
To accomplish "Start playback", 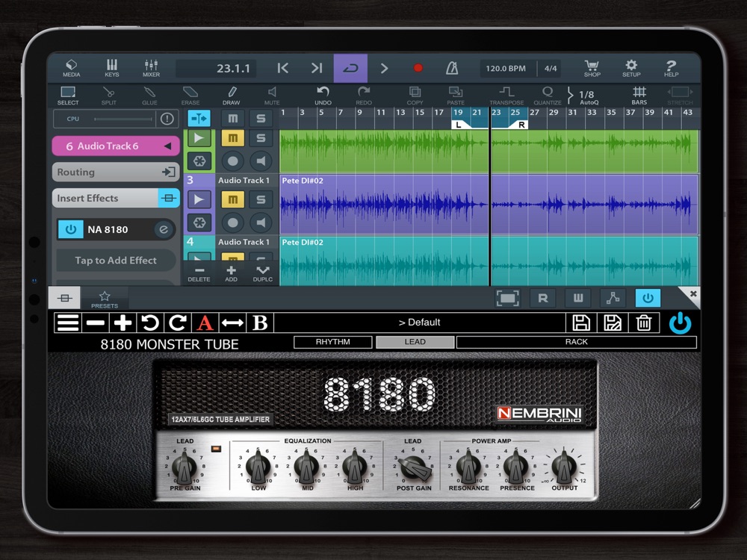I will click(x=384, y=68).
